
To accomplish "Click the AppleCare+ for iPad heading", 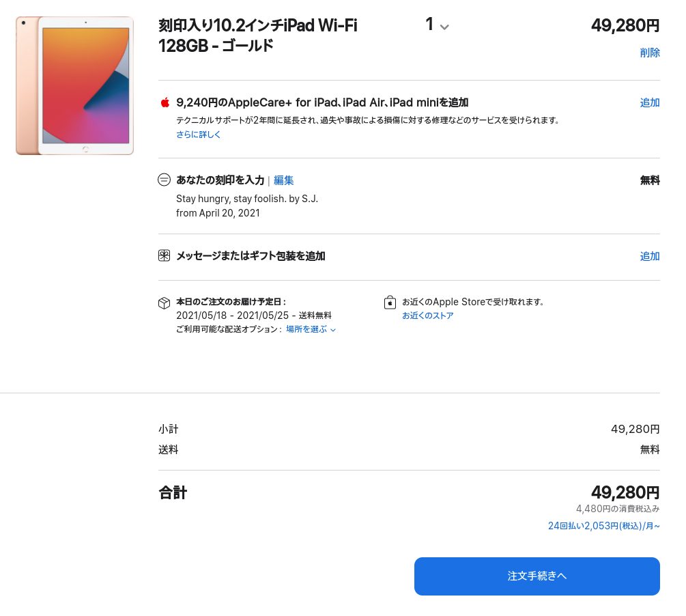I will point(322,103).
